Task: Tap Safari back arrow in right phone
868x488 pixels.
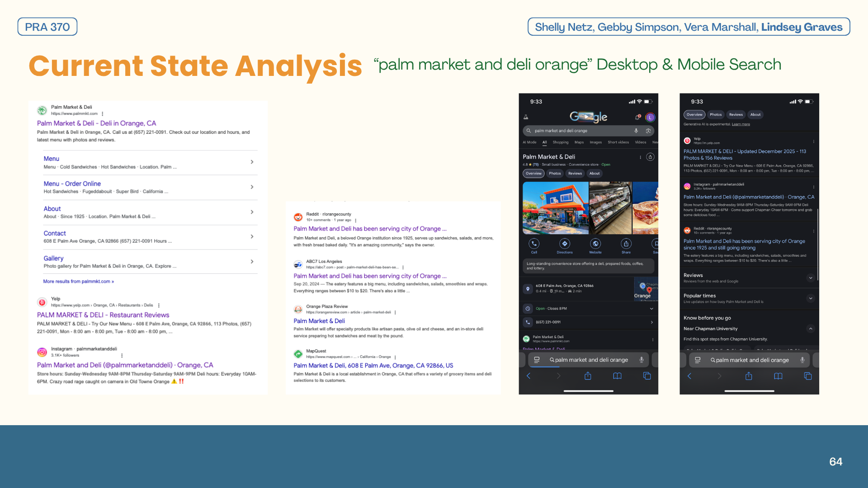Action: coord(689,376)
